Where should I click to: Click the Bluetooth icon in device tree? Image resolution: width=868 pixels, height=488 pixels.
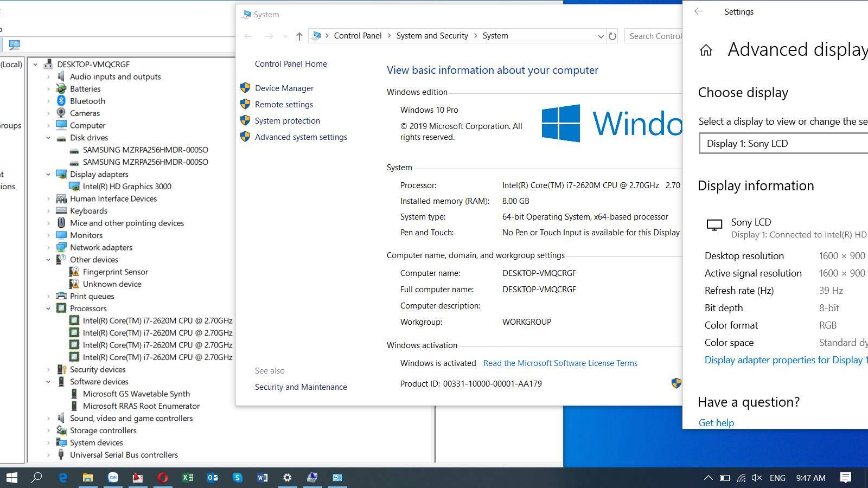61,101
